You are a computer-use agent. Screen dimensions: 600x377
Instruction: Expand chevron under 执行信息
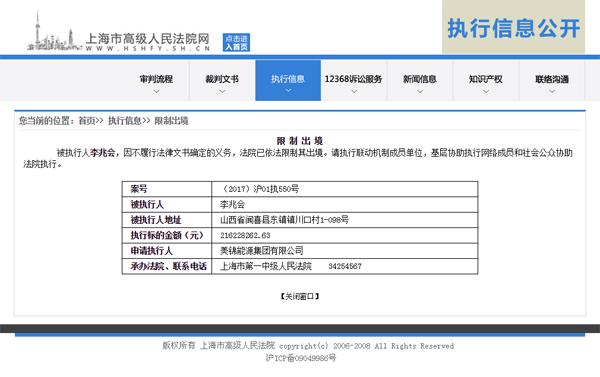click(x=288, y=91)
